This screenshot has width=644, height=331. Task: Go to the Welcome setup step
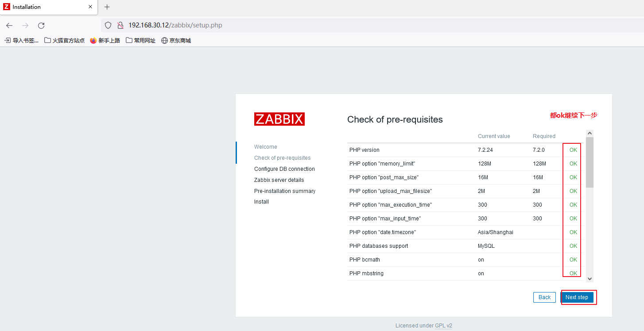coord(266,147)
